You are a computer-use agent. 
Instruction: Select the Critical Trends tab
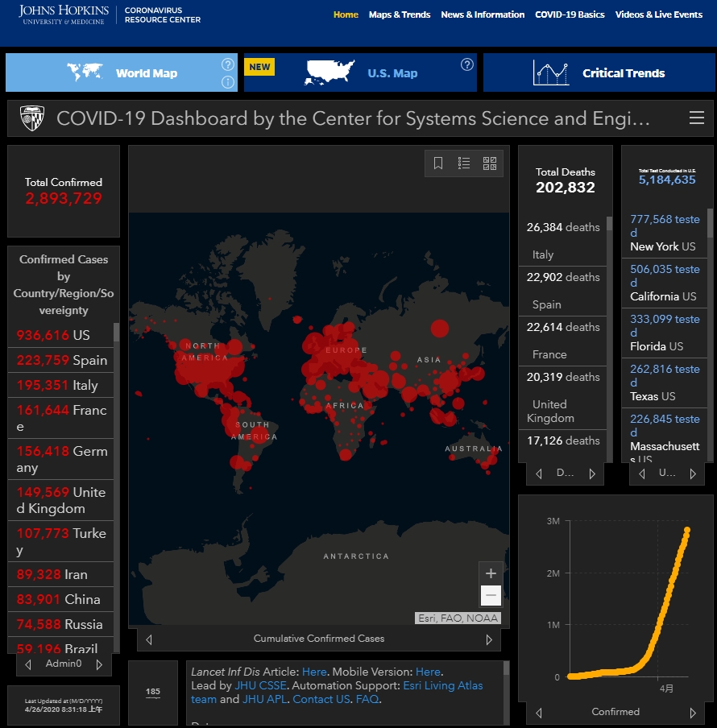pyautogui.click(x=599, y=73)
